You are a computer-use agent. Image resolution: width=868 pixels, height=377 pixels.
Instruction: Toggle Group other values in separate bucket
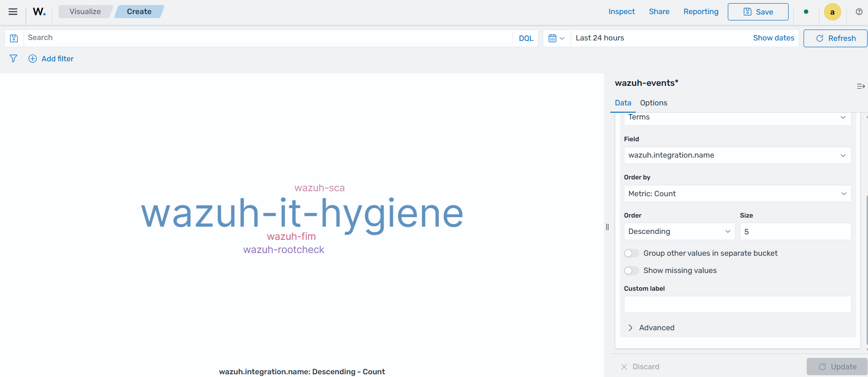[631, 253]
